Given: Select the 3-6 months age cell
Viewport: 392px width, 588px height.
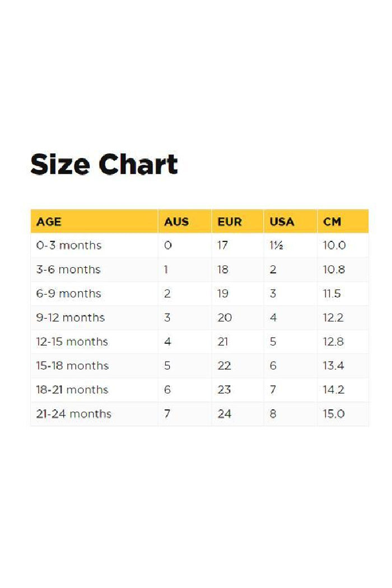Looking at the screenshot, I should (68, 269).
